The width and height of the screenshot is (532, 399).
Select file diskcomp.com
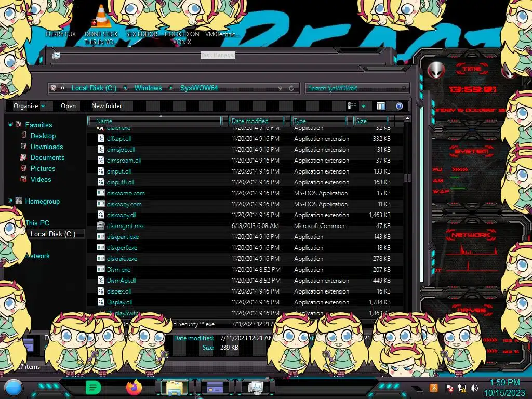pyautogui.click(x=126, y=193)
